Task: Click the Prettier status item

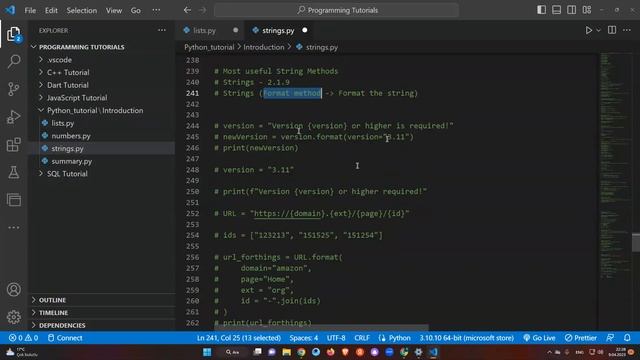Action: click(581, 338)
